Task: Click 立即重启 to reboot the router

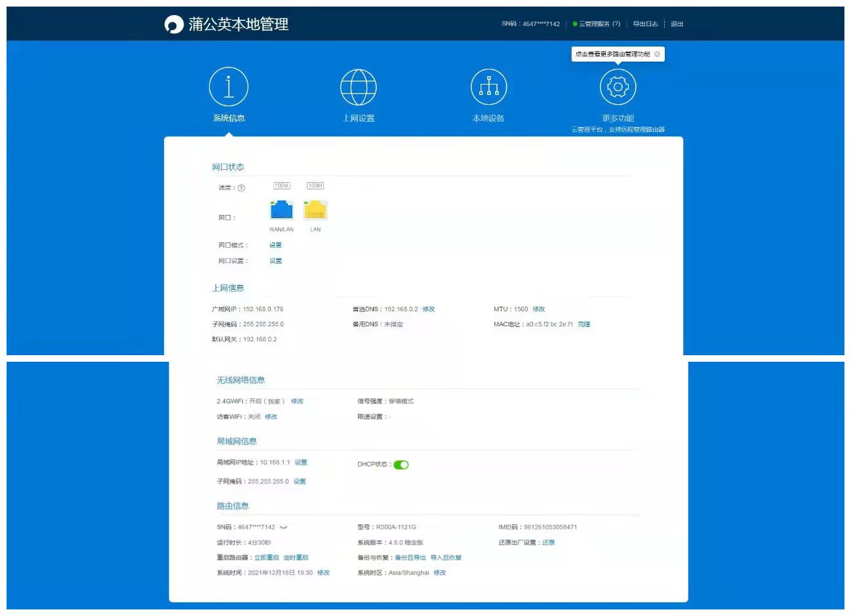Action: 266,557
